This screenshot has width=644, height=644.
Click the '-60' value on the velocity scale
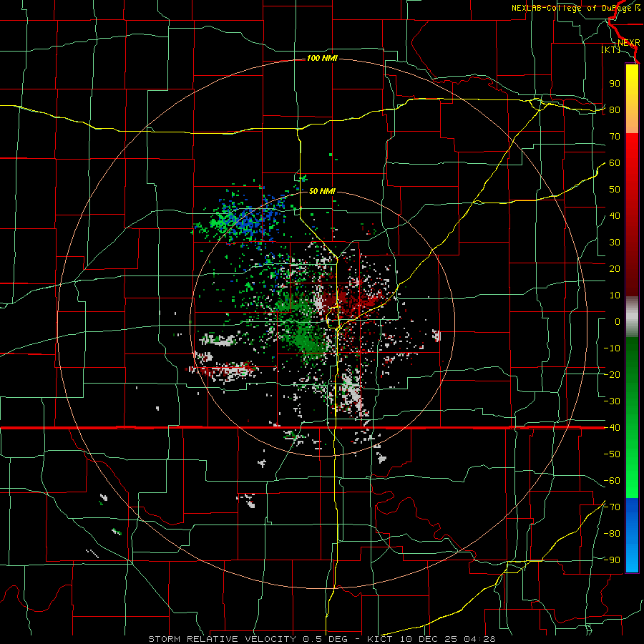[x=612, y=481]
